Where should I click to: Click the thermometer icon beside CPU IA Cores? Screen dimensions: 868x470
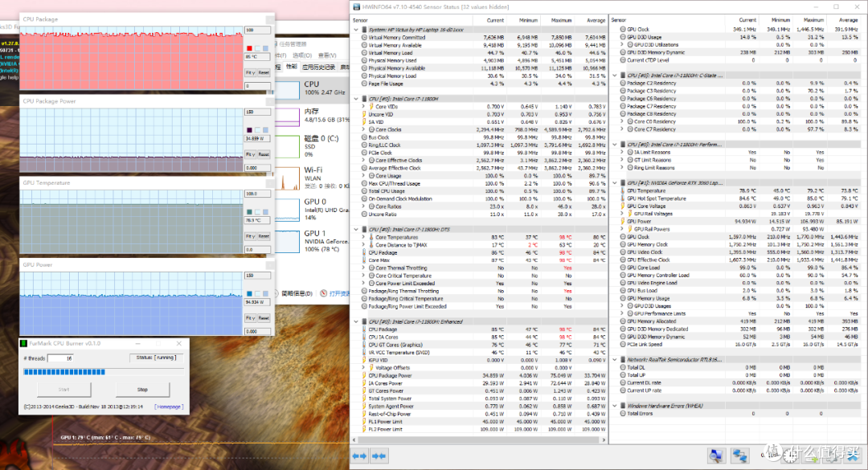pyautogui.click(x=364, y=337)
